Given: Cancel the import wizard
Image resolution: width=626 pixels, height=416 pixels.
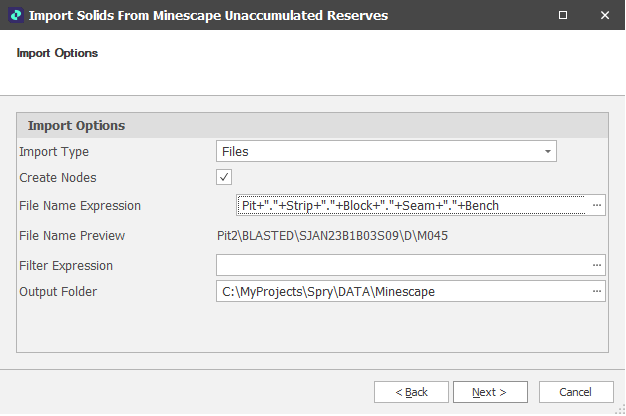Looking at the screenshot, I should 576,391.
